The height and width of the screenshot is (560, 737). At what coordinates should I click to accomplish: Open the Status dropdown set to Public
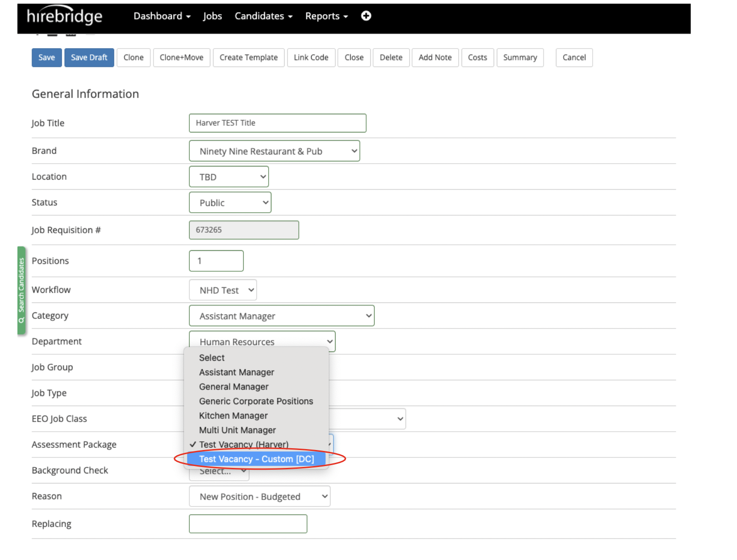coord(230,203)
